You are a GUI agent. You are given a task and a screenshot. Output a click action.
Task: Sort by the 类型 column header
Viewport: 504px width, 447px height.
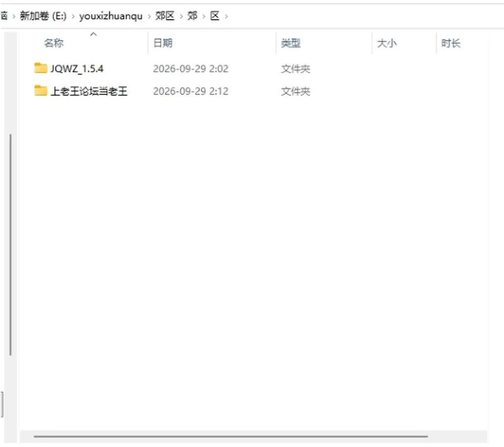(x=291, y=43)
